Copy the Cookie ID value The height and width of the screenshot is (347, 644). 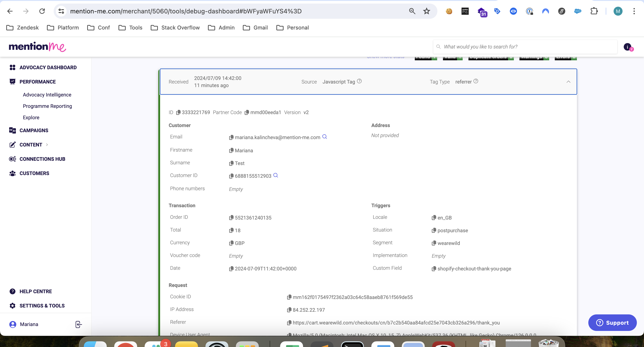(x=289, y=297)
